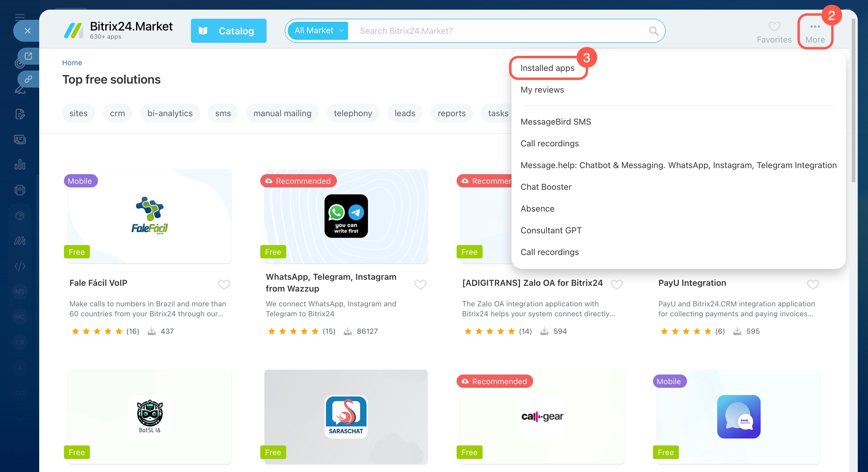Click the copy link icon
This screenshot has width=868, height=472.
point(28,79)
